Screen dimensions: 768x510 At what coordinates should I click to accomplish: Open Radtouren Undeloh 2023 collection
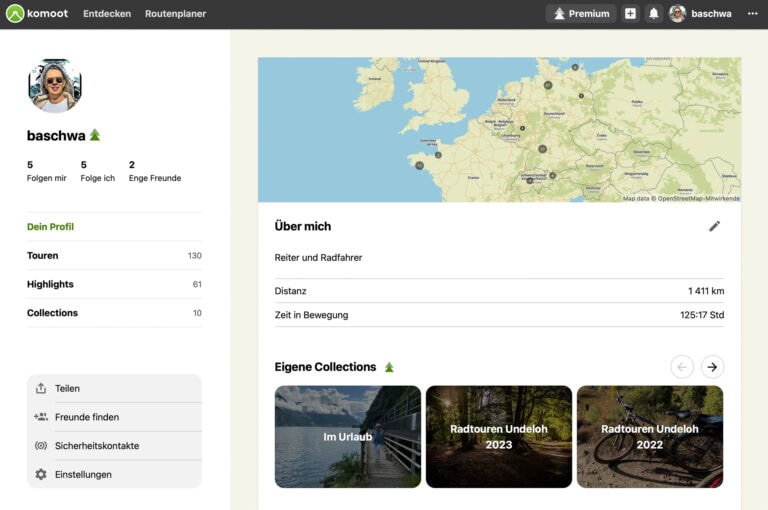click(x=499, y=437)
